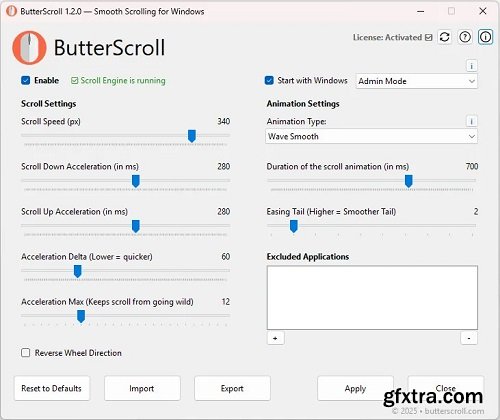Open the Admin Mode dropdown
Viewport: 500px width, 420px height.
(x=416, y=81)
